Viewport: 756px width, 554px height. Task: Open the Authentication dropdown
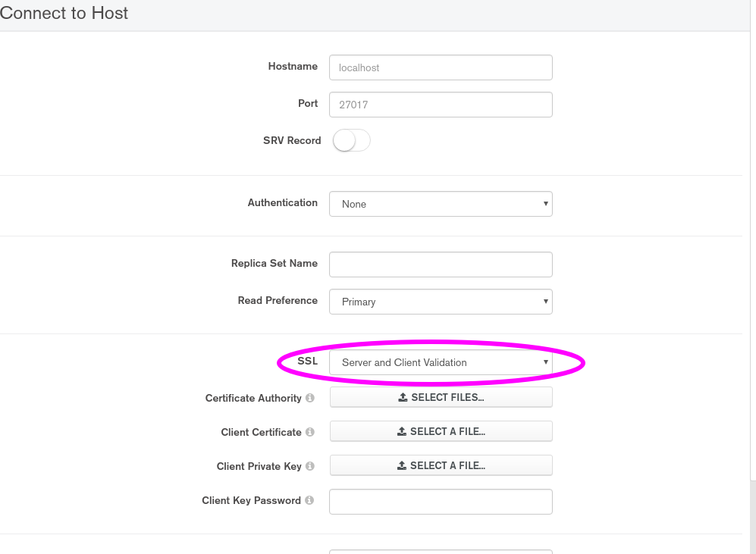[x=441, y=204]
